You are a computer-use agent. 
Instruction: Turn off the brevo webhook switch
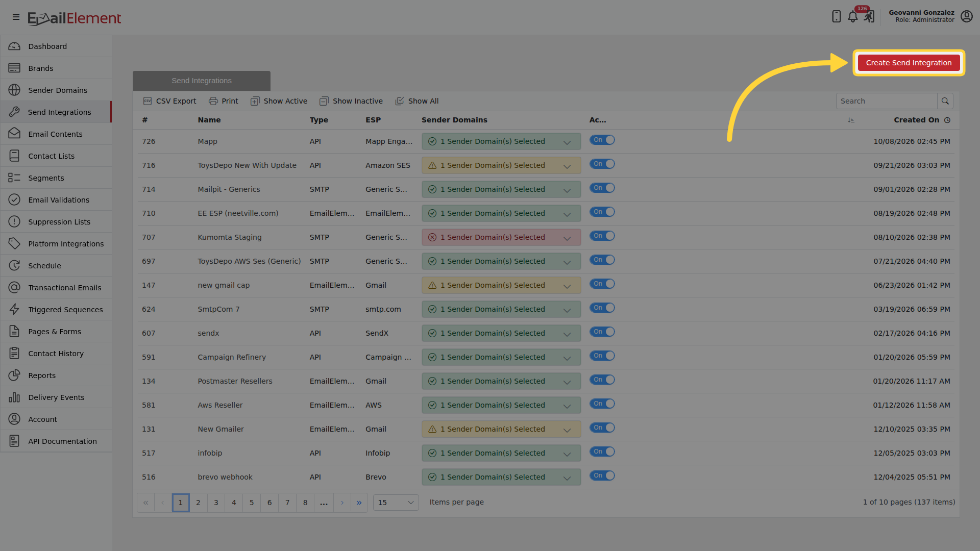[602, 475]
